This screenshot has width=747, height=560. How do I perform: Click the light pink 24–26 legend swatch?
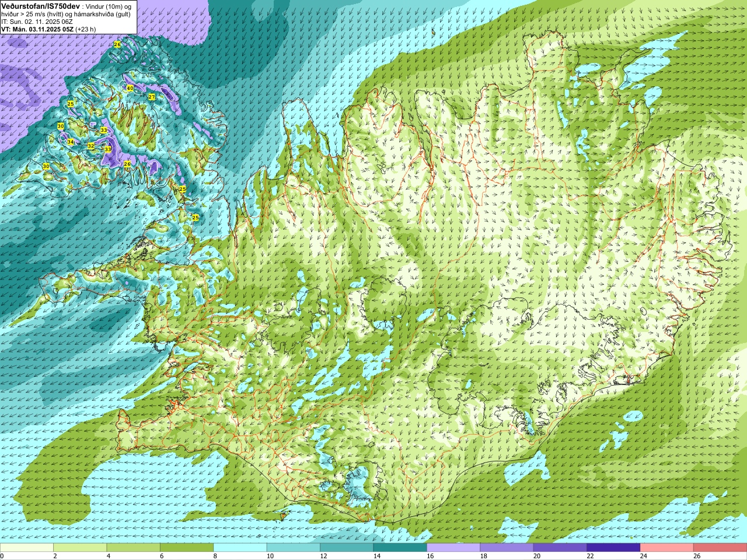click(666, 548)
